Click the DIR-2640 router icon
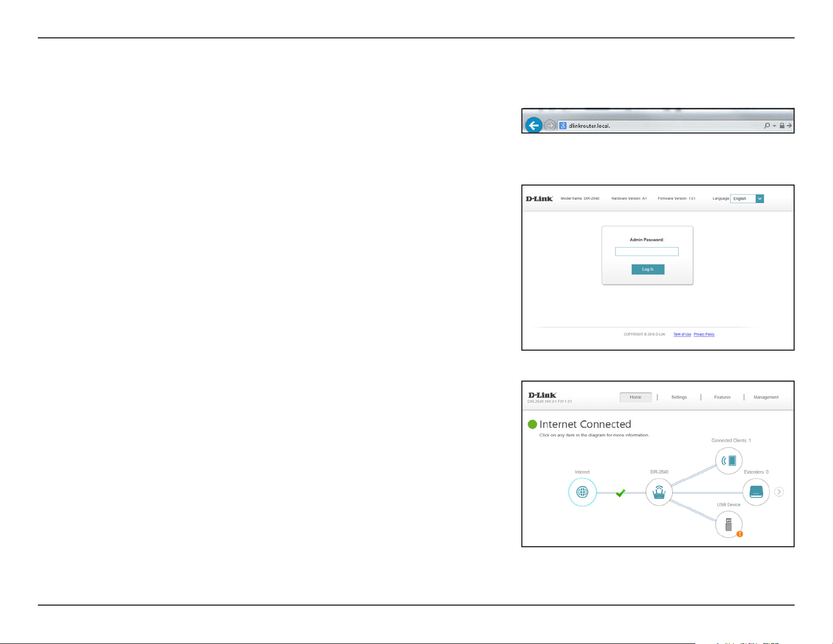833x644 pixels. (659, 493)
